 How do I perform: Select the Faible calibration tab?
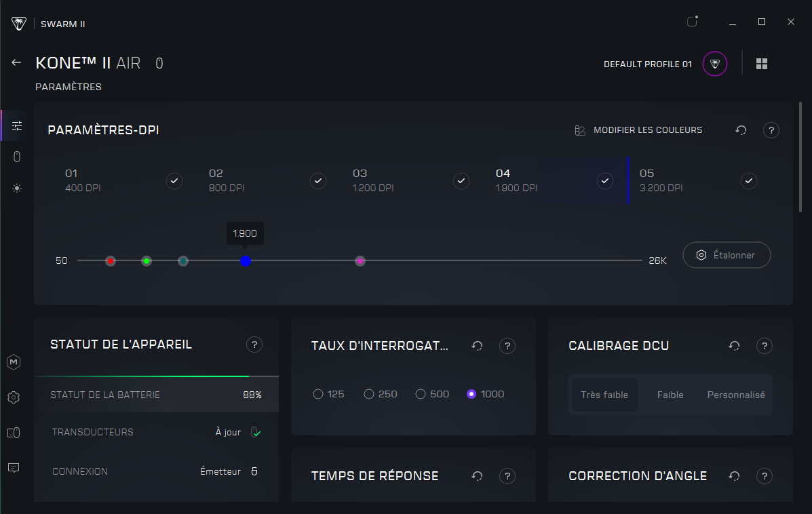pyautogui.click(x=670, y=395)
